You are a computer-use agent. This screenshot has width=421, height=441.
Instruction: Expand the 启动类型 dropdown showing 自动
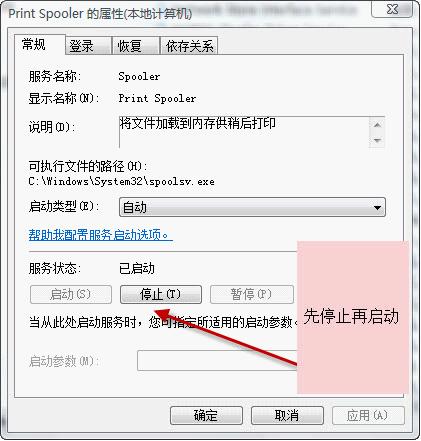pyautogui.click(x=252, y=207)
